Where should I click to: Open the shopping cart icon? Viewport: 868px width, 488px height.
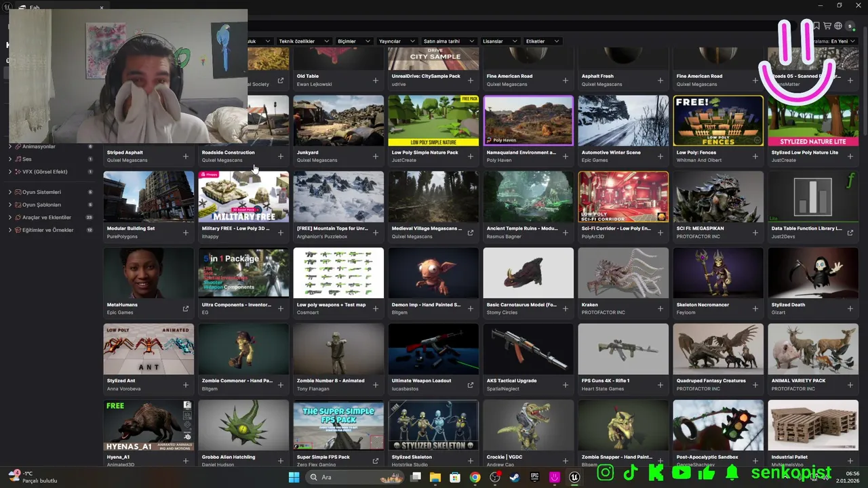[827, 26]
